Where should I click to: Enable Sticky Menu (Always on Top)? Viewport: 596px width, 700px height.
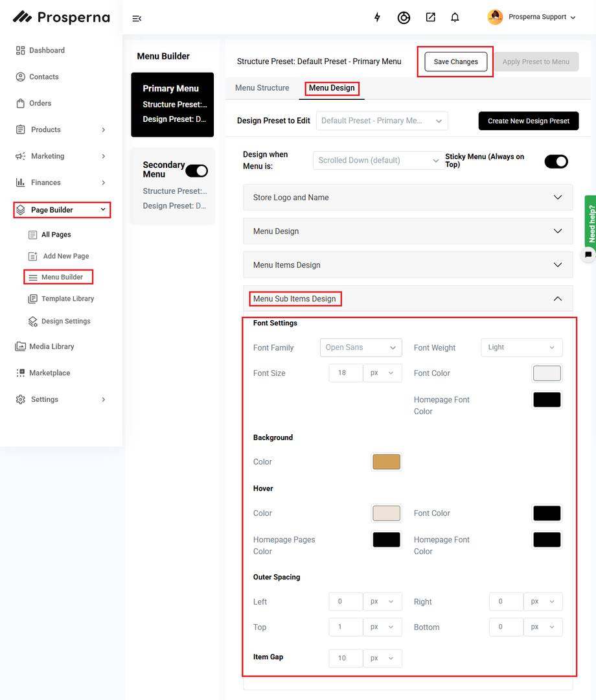[556, 161]
